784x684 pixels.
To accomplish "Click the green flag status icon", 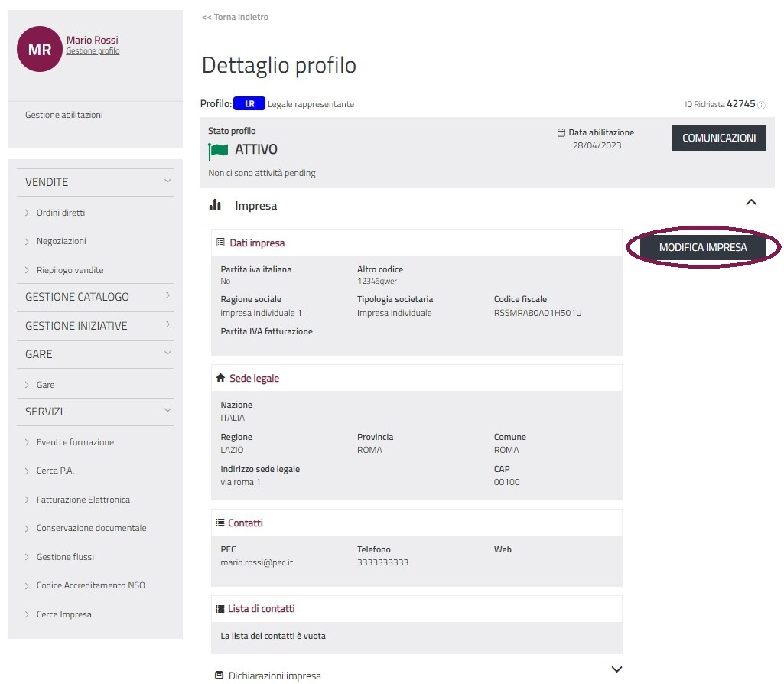I will 218,150.
